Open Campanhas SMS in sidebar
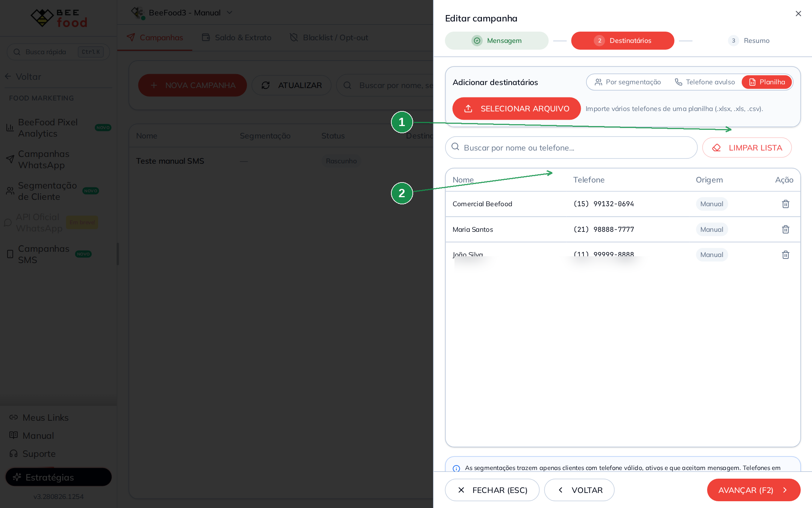Screen dimensions: 812x508 point(58,254)
